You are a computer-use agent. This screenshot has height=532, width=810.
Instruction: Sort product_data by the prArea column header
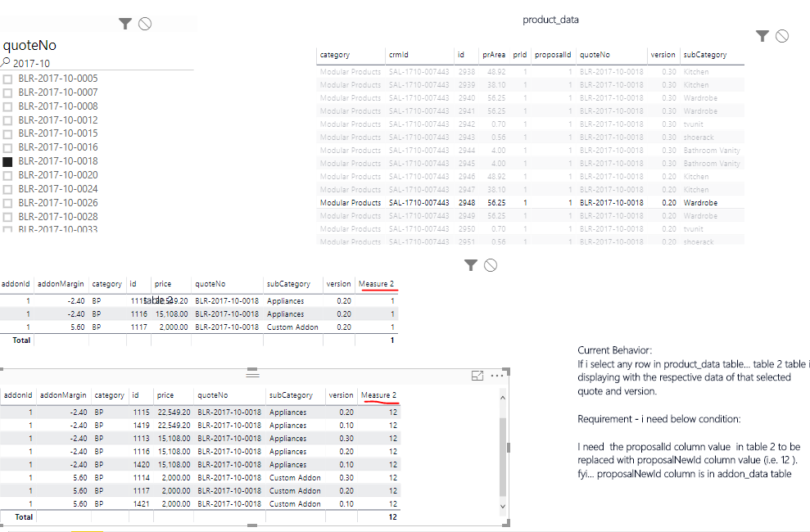pos(494,55)
